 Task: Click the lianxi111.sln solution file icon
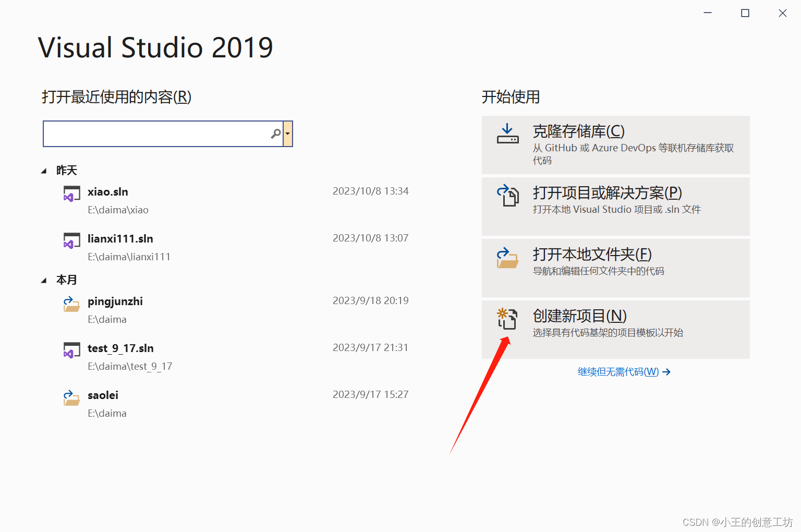click(71, 240)
